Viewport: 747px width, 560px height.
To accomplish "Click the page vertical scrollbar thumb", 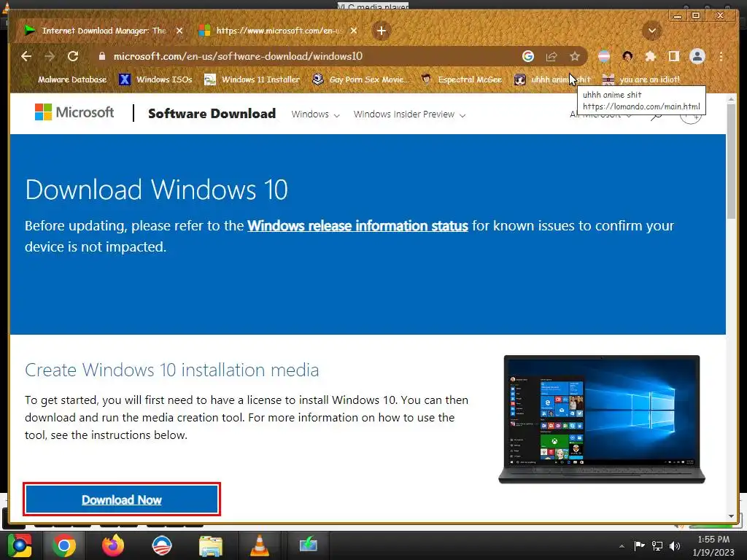I will [x=731, y=162].
